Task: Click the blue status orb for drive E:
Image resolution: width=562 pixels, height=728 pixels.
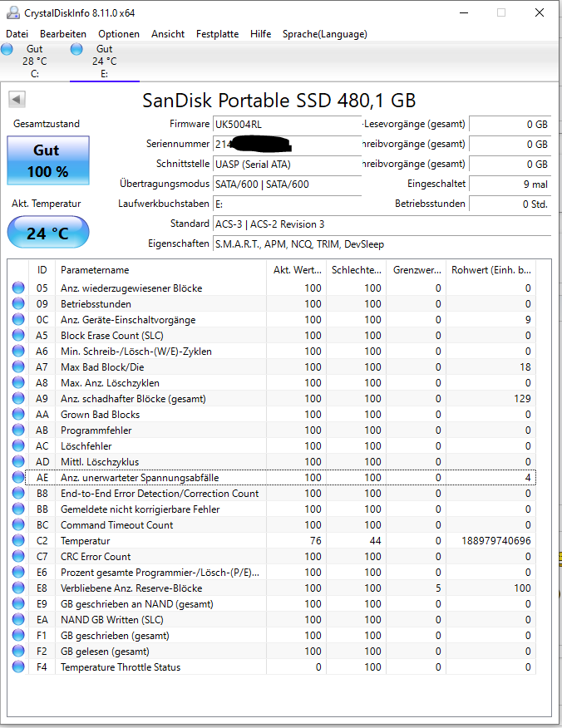Action: click(x=76, y=49)
